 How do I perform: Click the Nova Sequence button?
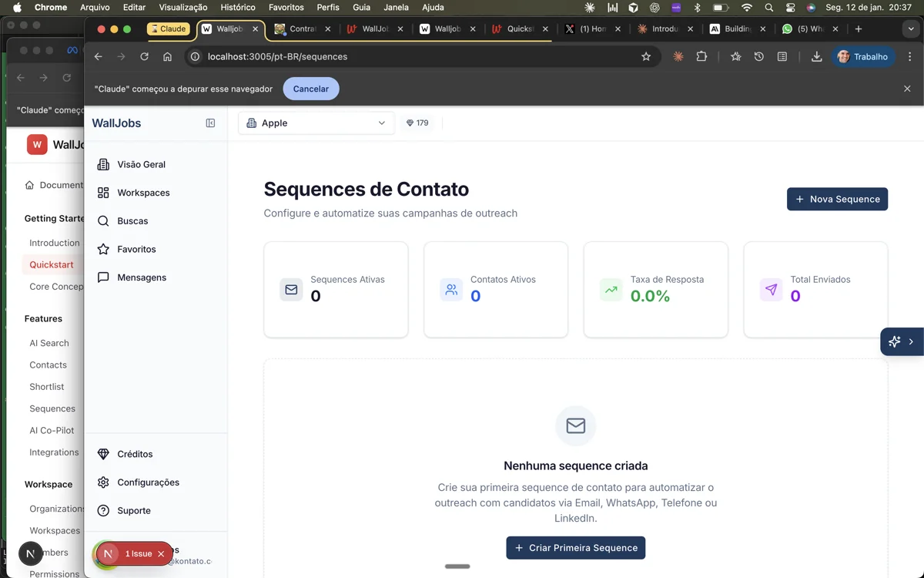coord(837,199)
